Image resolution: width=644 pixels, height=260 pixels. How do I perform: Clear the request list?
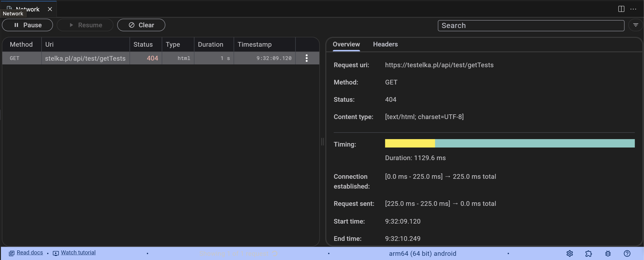141,25
